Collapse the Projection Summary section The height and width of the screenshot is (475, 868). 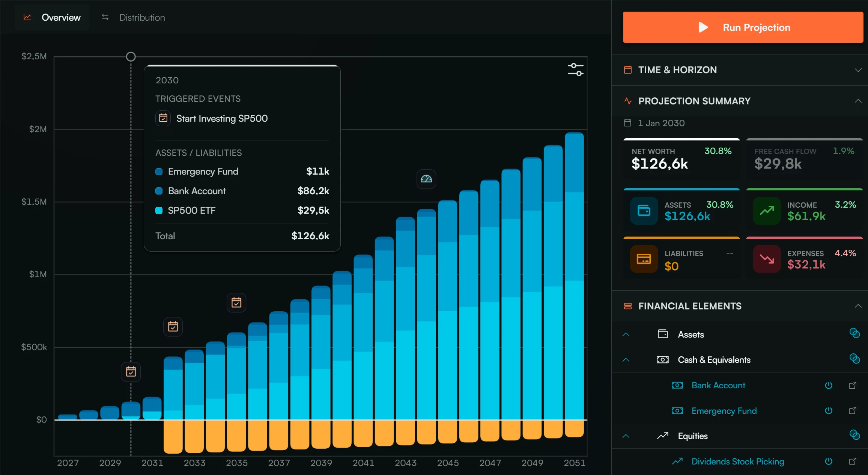858,101
